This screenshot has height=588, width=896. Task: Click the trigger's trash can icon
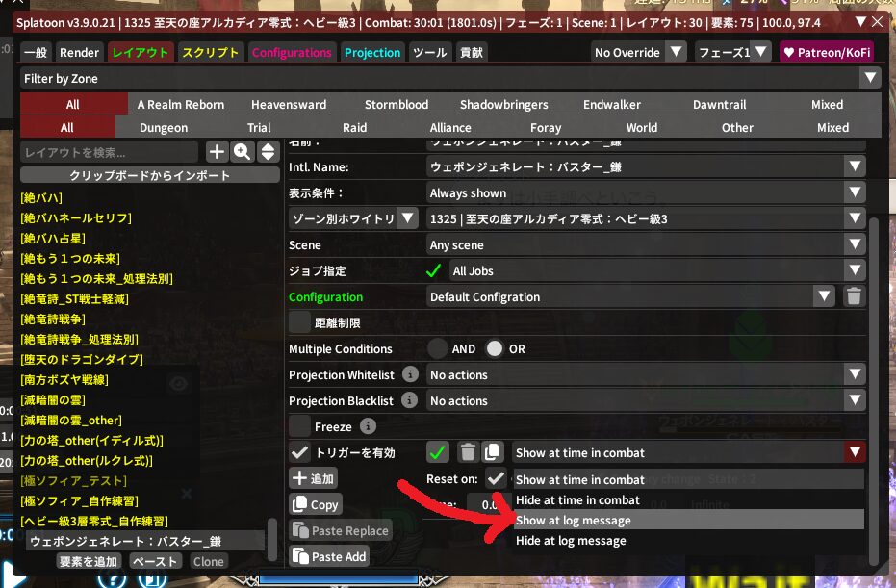pyautogui.click(x=467, y=452)
